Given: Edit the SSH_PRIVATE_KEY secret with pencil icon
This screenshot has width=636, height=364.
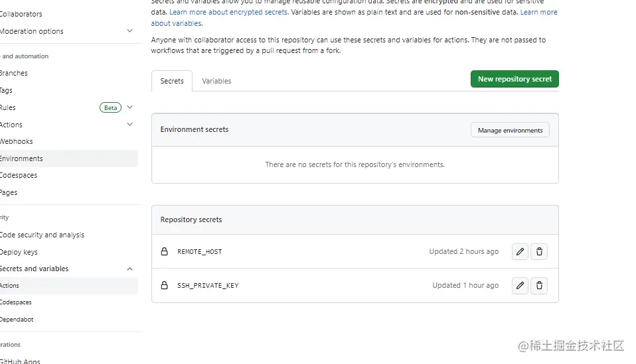Looking at the screenshot, I should tap(520, 286).
